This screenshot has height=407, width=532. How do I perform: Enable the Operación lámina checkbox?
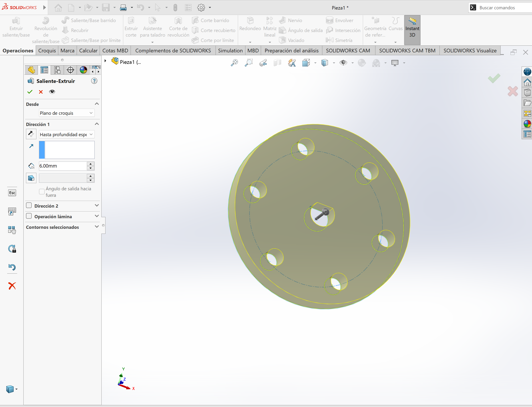[29, 216]
